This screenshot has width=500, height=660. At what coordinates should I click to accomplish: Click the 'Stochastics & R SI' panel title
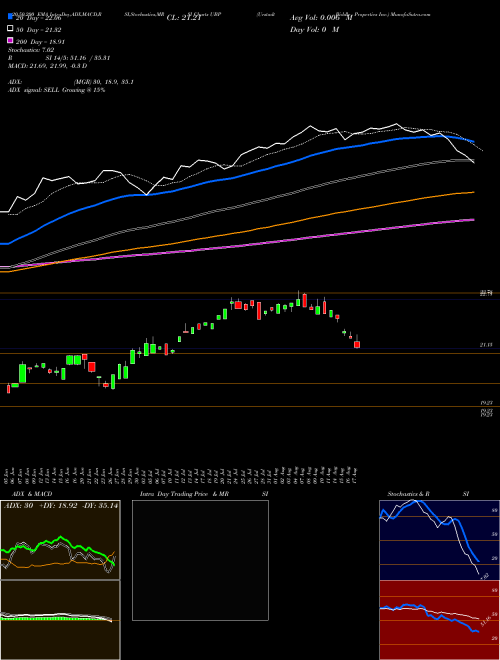coord(428,494)
